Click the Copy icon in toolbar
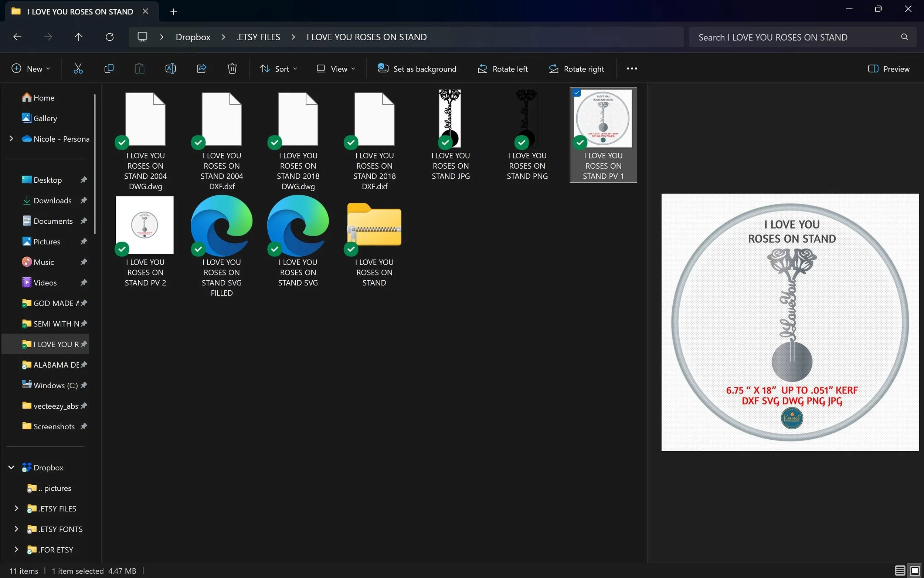 (x=109, y=69)
